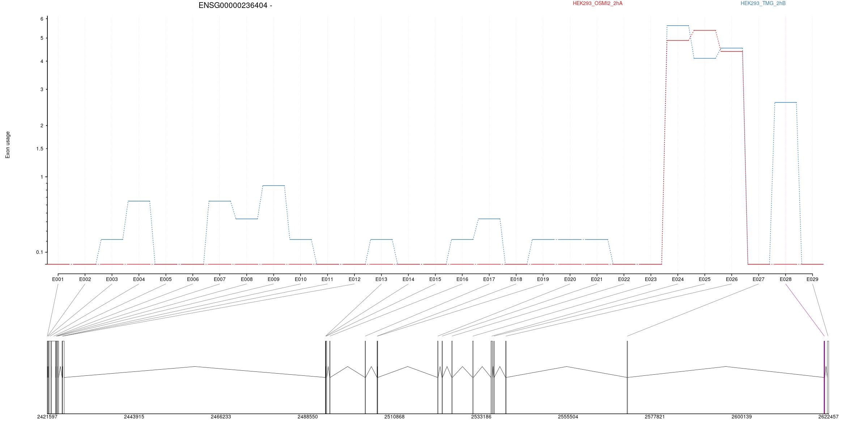Viewport: 868px width, 434px height.
Task: Click exon label E024
Action: (678, 279)
